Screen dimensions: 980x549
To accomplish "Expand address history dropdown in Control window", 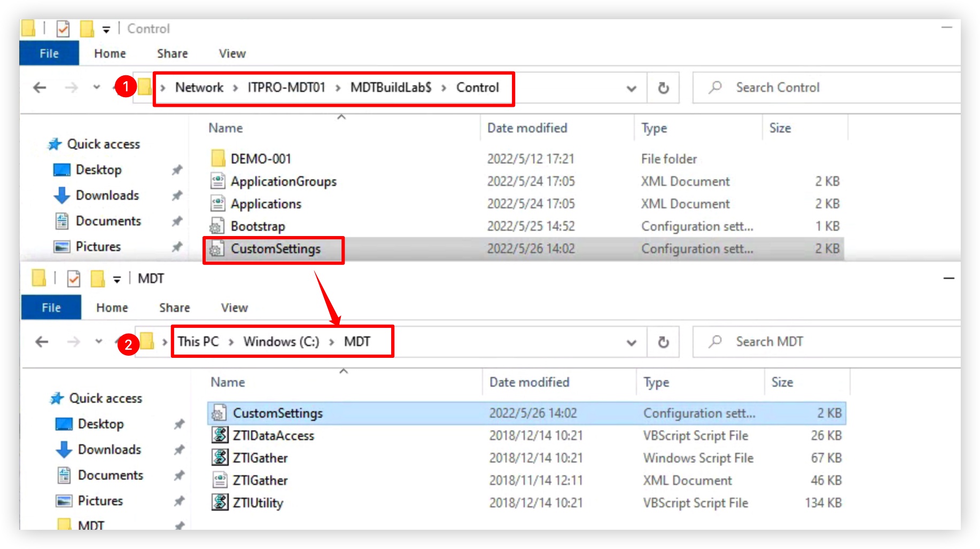I will [x=632, y=89].
